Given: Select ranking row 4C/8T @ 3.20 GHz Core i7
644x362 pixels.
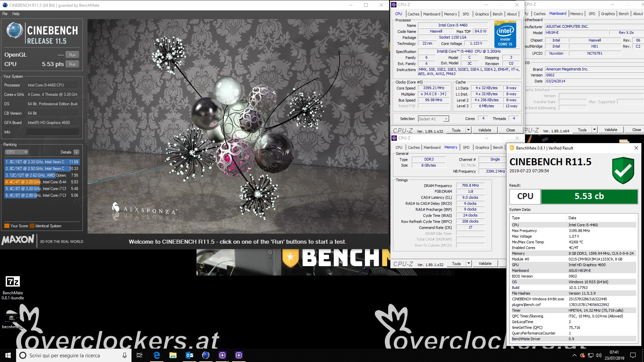Looking at the screenshot, I should click(x=42, y=189).
